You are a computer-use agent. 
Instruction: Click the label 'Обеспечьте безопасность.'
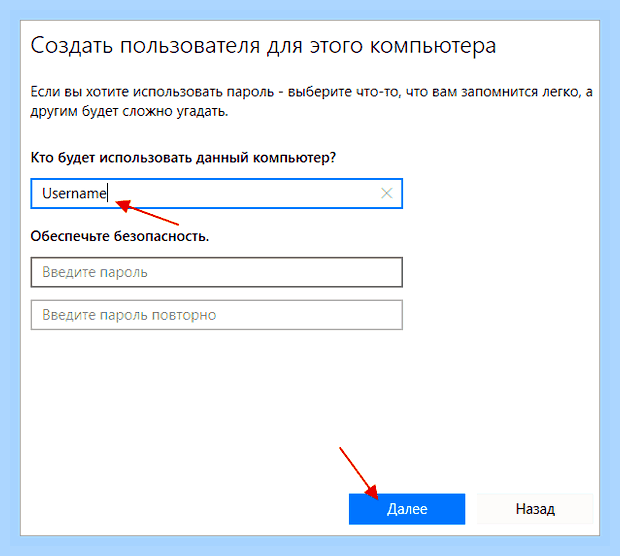(119, 236)
